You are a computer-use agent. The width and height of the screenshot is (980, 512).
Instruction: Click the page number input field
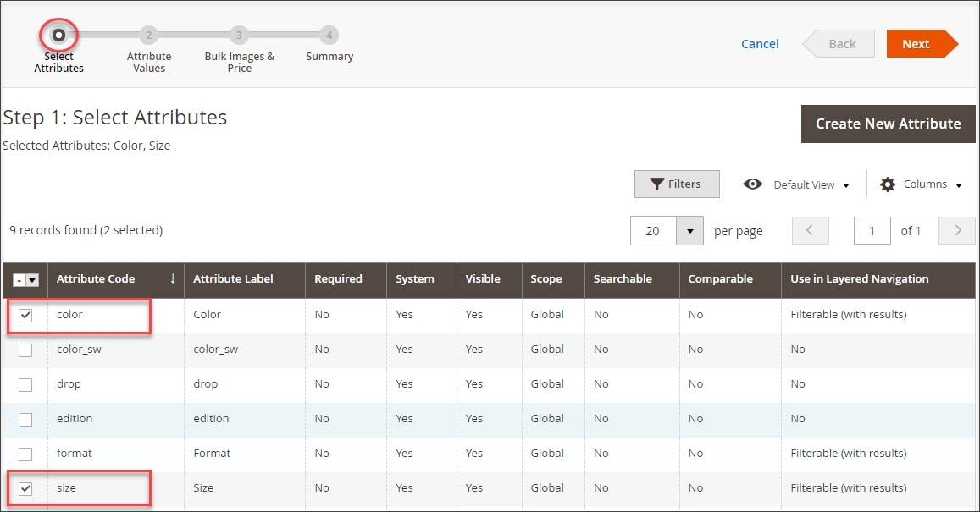pyautogui.click(x=872, y=231)
